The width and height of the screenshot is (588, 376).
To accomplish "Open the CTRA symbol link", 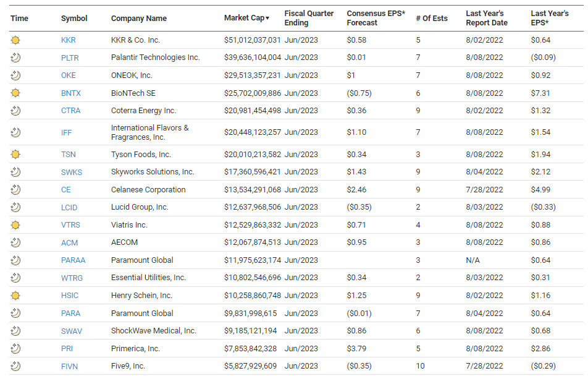I will click(70, 111).
